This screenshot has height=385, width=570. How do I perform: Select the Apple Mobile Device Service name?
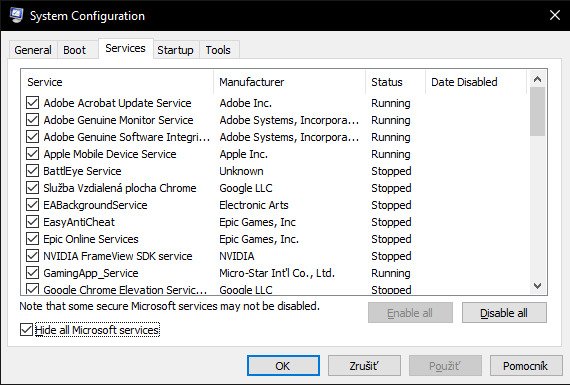110,154
